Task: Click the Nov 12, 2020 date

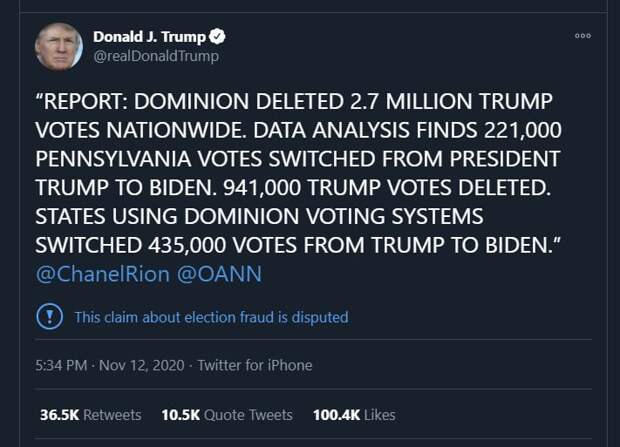Action: 142,365
